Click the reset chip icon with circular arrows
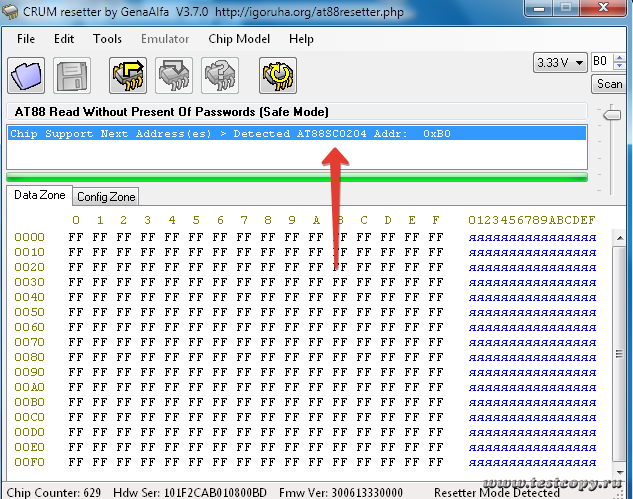Image resolution: width=633 pixels, height=499 pixels. 277,76
